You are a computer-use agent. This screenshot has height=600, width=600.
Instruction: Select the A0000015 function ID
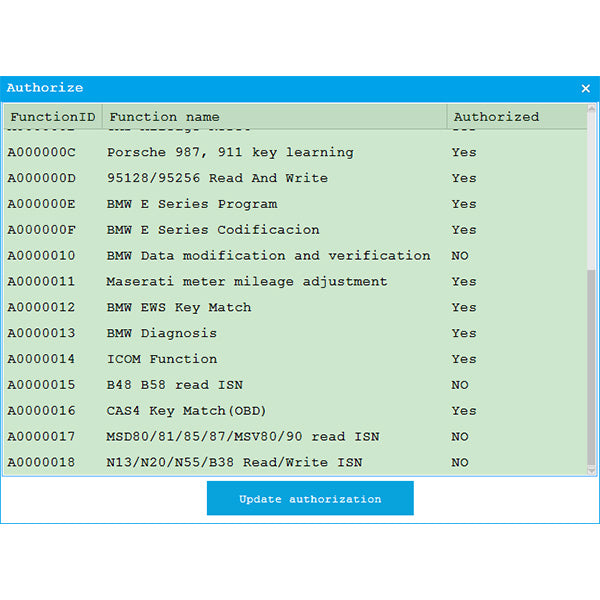click(41, 385)
